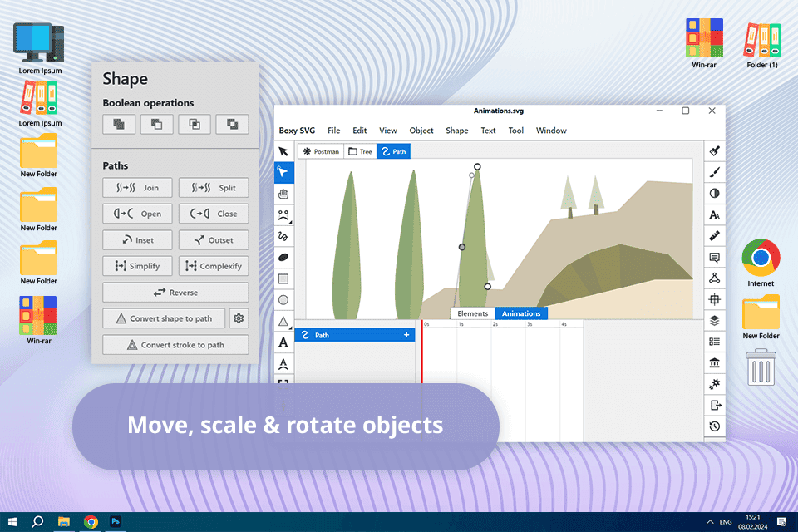Image resolution: width=798 pixels, height=532 pixels.
Task: Open the Internet Chrome desktop shortcut
Action: click(x=761, y=263)
